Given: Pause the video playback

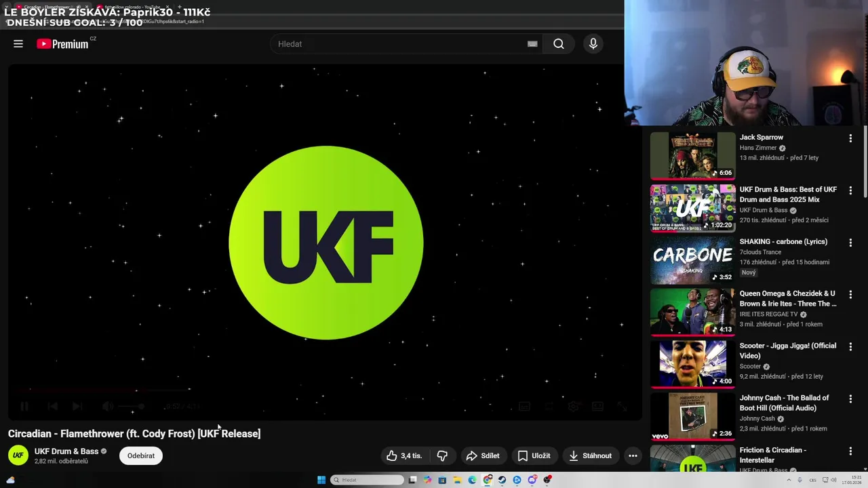Looking at the screenshot, I should click(x=24, y=406).
